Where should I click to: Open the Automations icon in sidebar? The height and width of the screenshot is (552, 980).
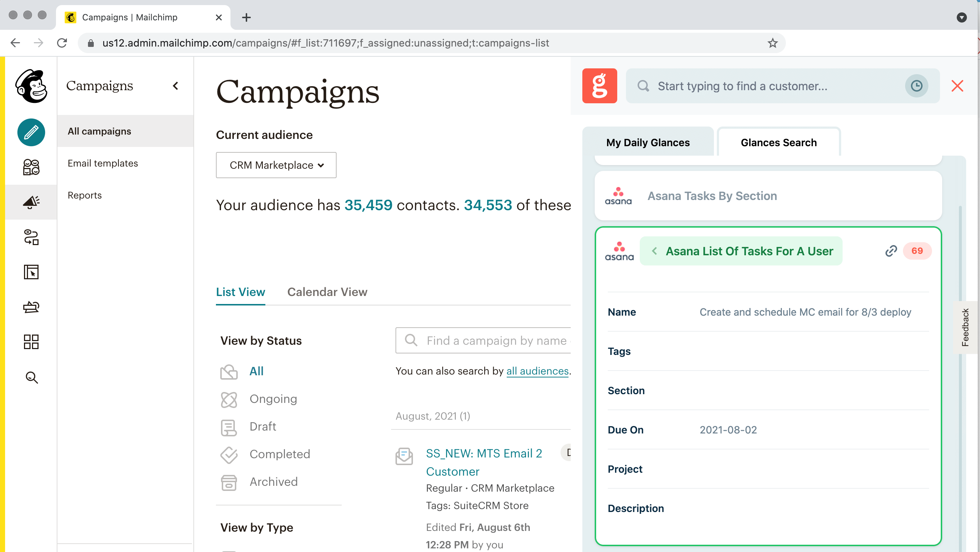[31, 237]
